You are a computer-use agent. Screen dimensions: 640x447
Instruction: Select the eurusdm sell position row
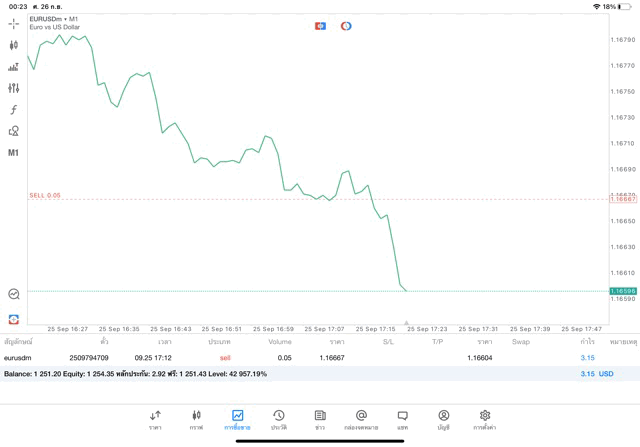click(300, 357)
